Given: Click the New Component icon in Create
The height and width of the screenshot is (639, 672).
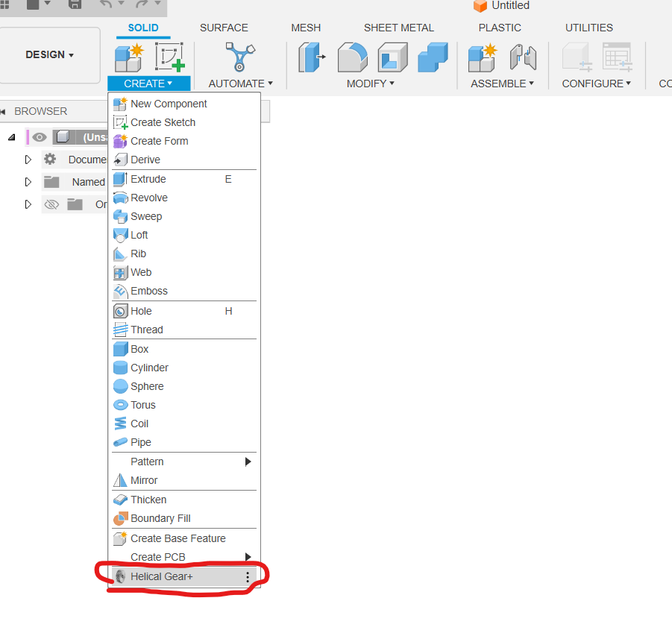Looking at the screenshot, I should (x=128, y=57).
